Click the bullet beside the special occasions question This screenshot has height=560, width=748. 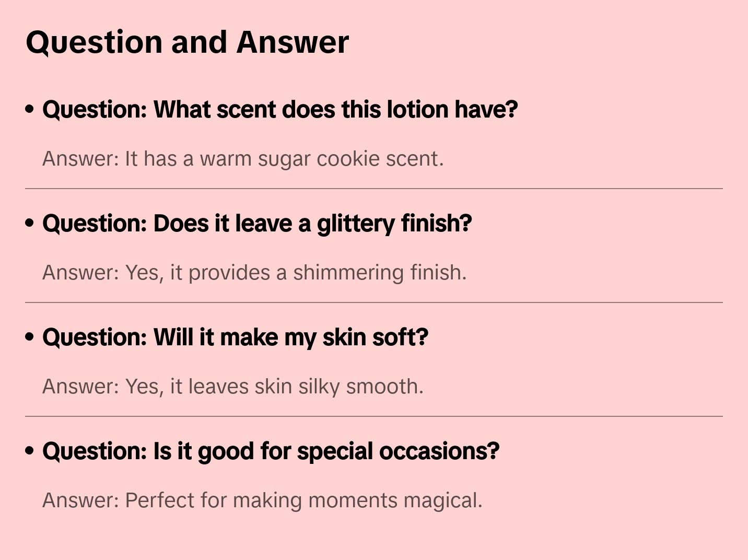(x=30, y=451)
